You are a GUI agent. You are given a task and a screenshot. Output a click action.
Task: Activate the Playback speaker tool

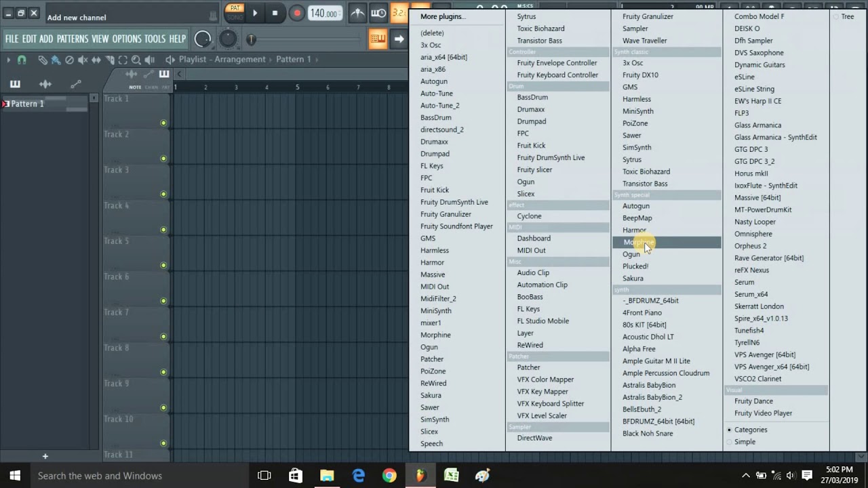point(150,60)
